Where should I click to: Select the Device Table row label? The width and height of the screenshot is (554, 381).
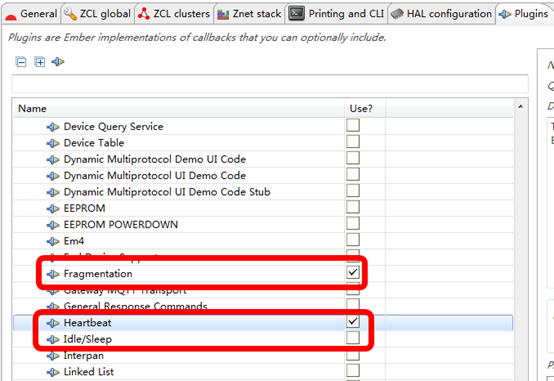tap(94, 143)
